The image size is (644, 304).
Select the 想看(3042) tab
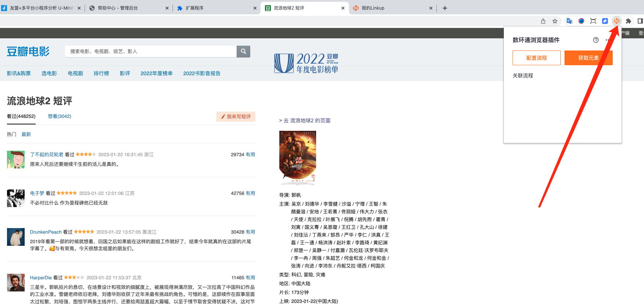[60, 116]
